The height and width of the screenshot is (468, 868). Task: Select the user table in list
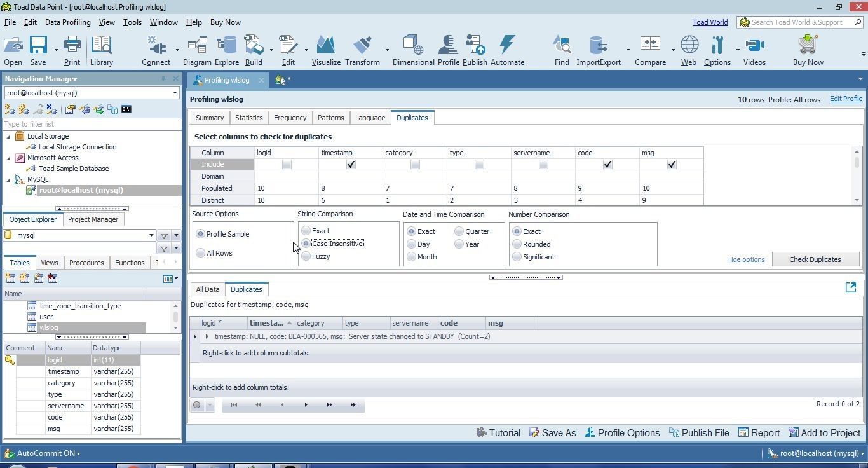pyautogui.click(x=46, y=317)
